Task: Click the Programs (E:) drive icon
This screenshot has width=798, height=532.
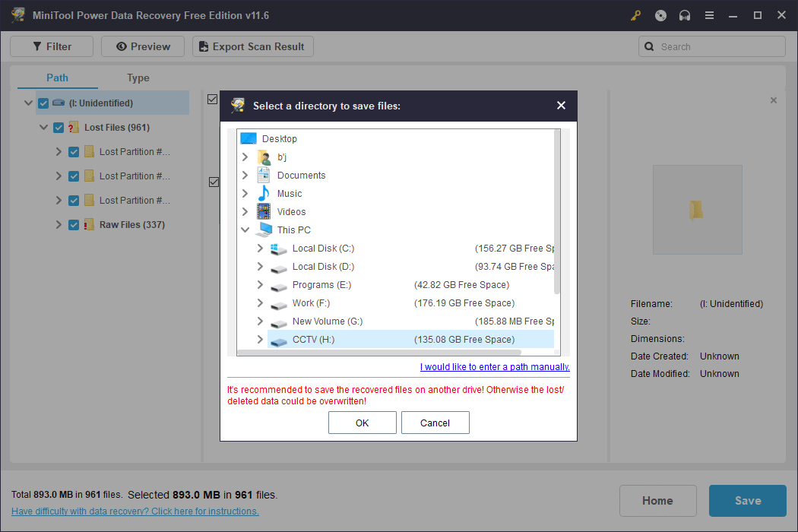Action: (278, 286)
